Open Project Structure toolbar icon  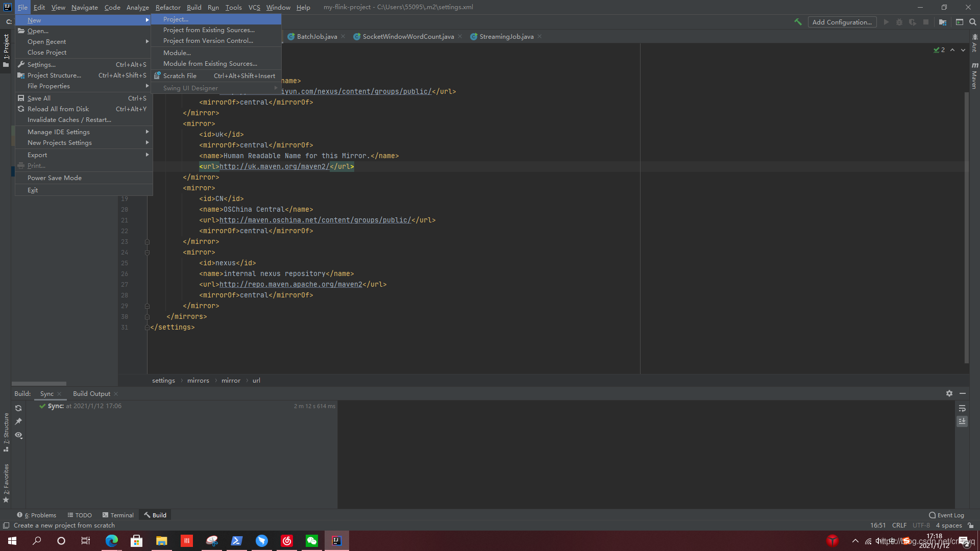[943, 22]
